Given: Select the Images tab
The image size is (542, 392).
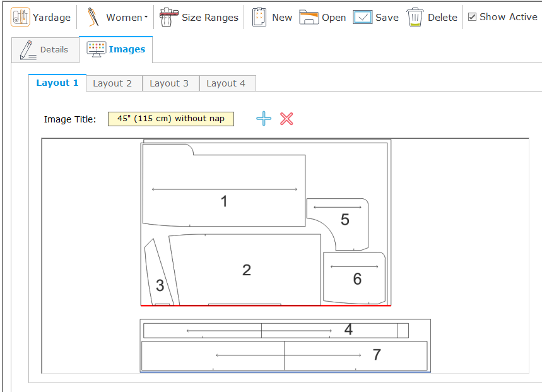Looking at the screenshot, I should pyautogui.click(x=116, y=49).
